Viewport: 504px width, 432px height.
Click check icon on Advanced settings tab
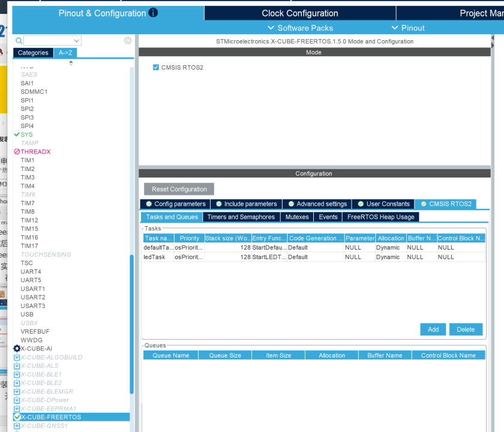291,204
